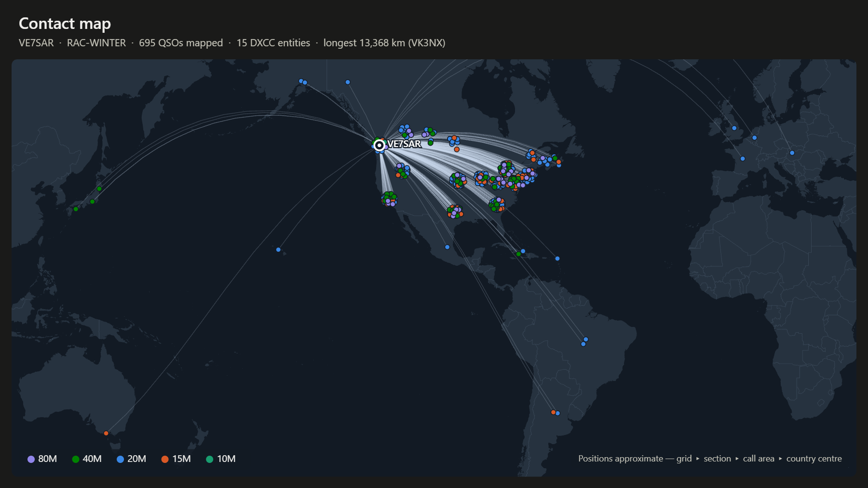Click the blue contact dot in Puerto Rico
The width and height of the screenshot is (868, 488).
[x=557, y=259]
